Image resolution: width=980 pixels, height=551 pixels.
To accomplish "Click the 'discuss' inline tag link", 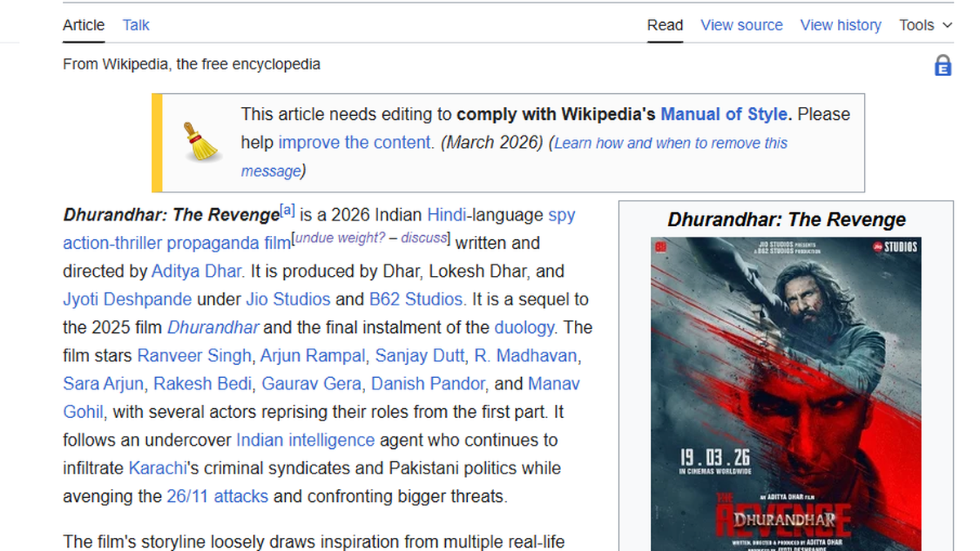I will 424,238.
